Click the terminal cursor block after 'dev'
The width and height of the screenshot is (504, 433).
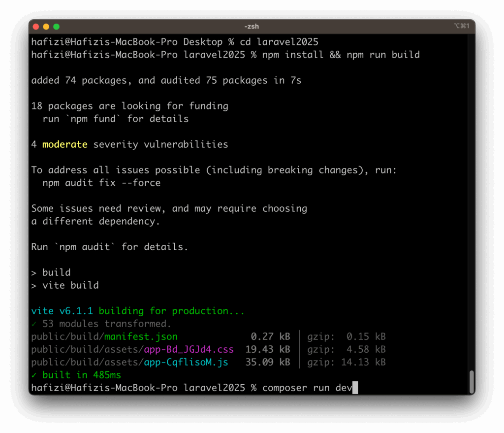click(355, 388)
